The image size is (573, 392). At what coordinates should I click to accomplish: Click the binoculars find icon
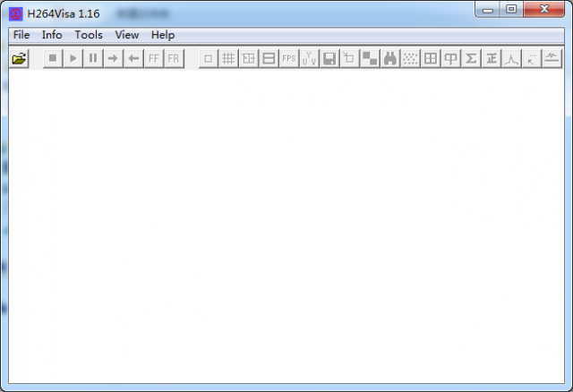click(x=390, y=58)
